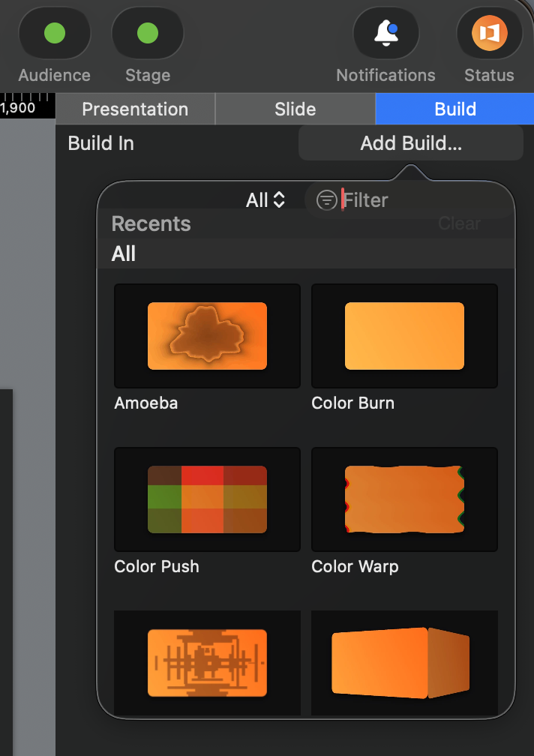Switch to the Presentation tab
The image size is (534, 756).
pos(135,109)
